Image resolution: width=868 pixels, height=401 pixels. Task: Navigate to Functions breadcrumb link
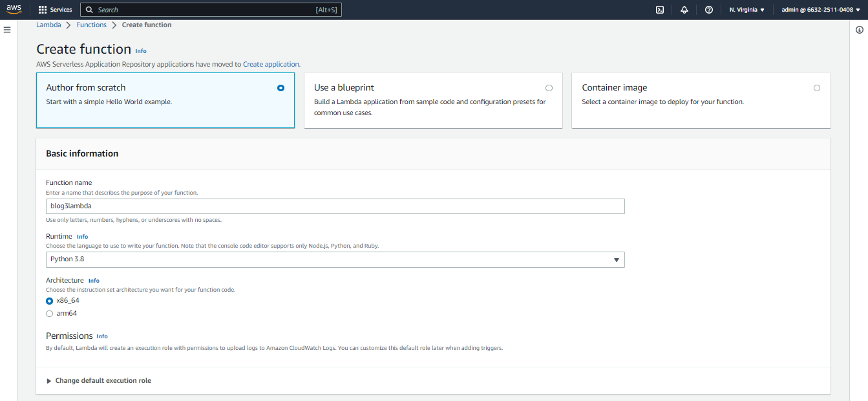91,25
